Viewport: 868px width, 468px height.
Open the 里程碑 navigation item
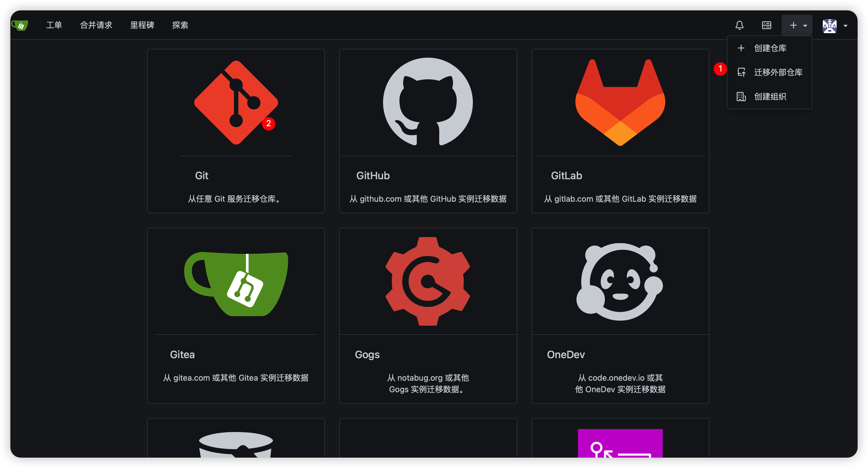pyautogui.click(x=142, y=25)
